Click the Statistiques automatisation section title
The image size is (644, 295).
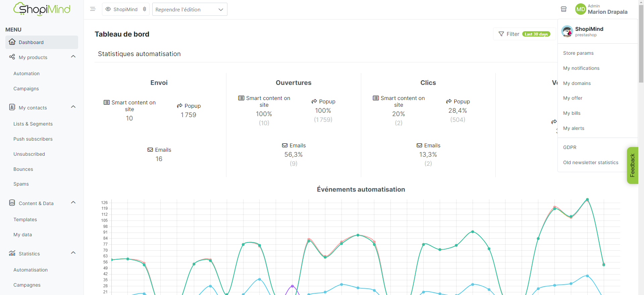pos(139,54)
